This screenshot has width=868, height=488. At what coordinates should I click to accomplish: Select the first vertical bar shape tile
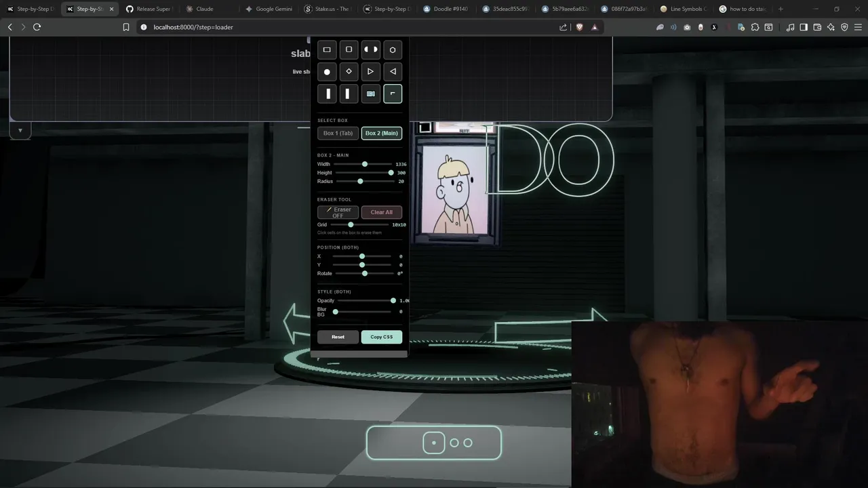click(x=327, y=94)
